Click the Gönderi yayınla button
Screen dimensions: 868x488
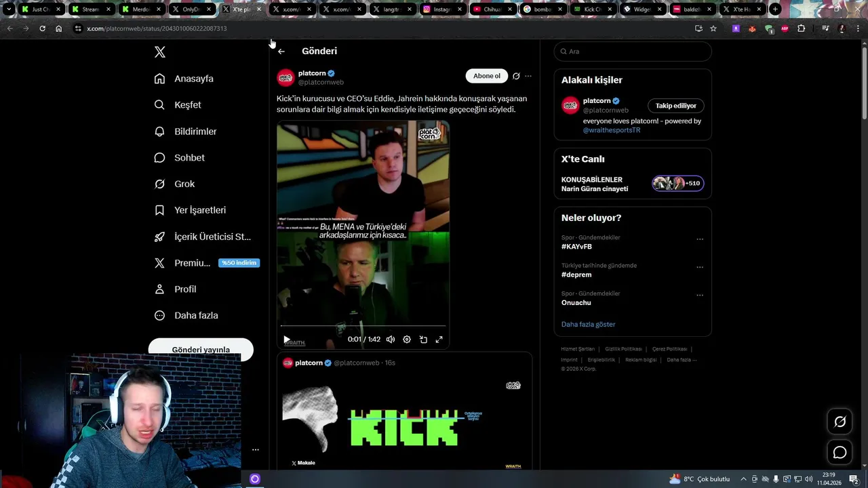201,350
